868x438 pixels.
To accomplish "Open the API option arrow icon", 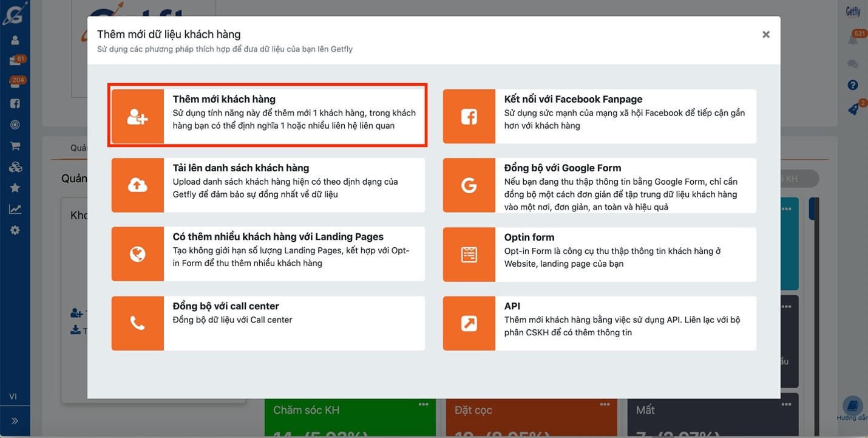I will point(469,323).
